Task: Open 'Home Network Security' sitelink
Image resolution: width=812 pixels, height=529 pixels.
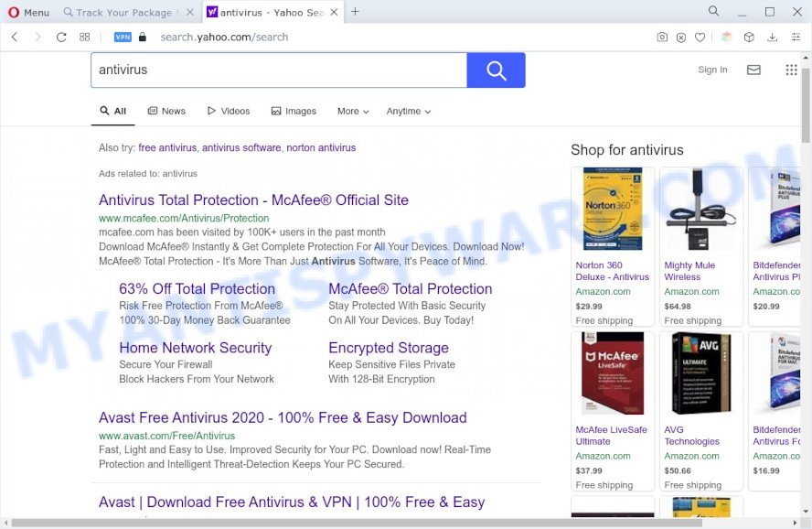Action: tap(196, 348)
